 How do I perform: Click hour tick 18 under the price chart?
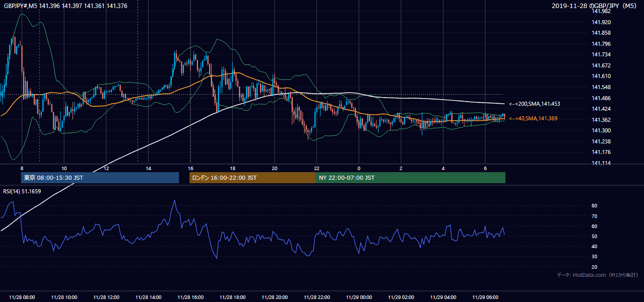[232, 168]
